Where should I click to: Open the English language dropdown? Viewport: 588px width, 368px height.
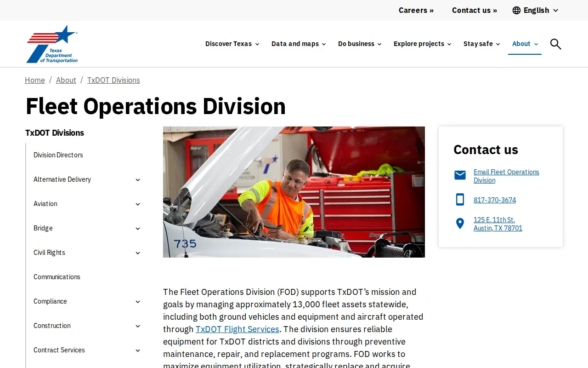pyautogui.click(x=536, y=10)
